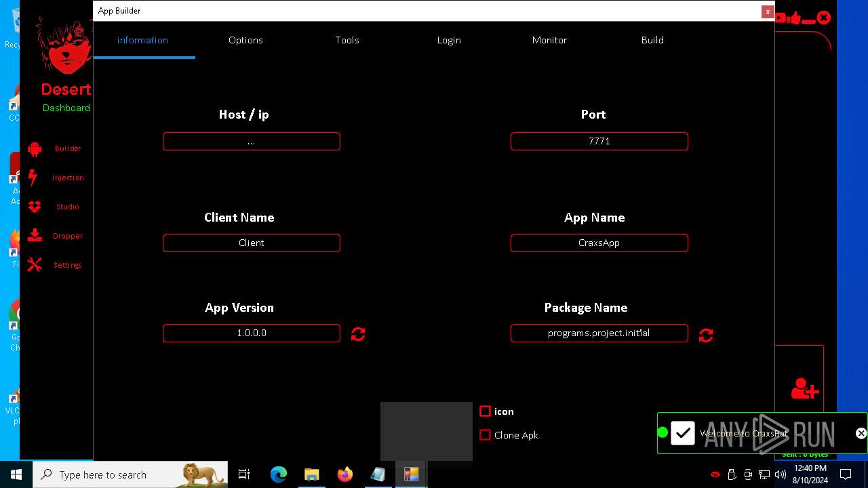Click the red thumbs-up icon
The image size is (868, 488).
[795, 18]
